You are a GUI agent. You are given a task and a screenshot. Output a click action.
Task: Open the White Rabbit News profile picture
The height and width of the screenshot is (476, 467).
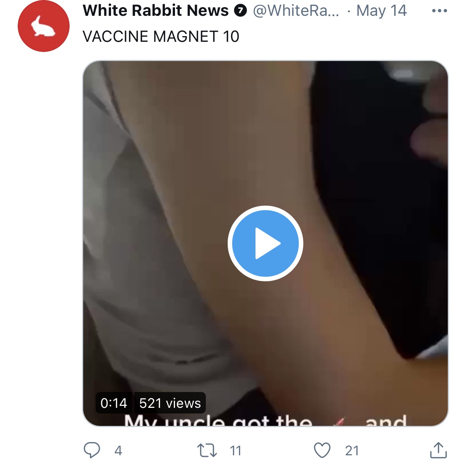[44, 26]
